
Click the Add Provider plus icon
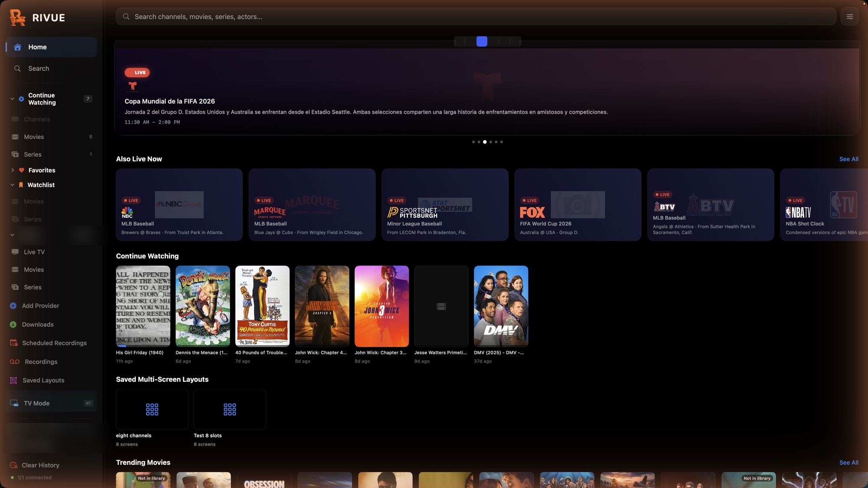[13, 306]
